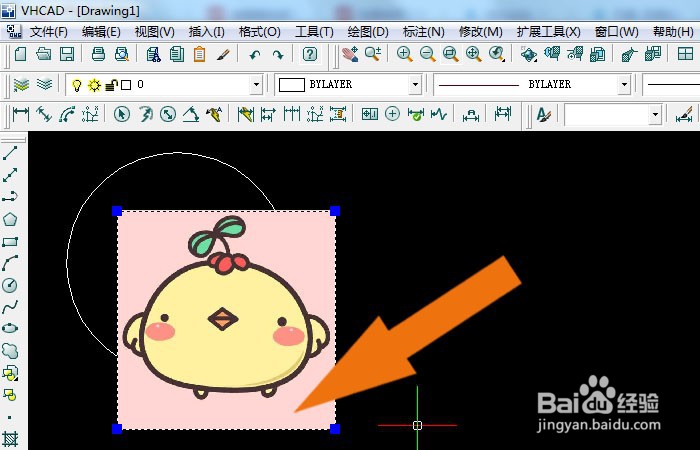Click the Print icon
This screenshot has width=700, height=450.
click(98, 54)
